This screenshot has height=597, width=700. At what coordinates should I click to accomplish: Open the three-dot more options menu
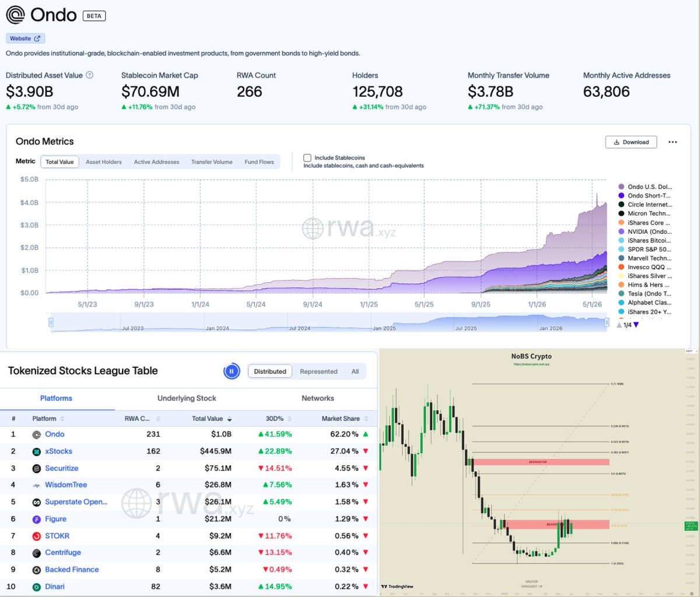coord(673,142)
